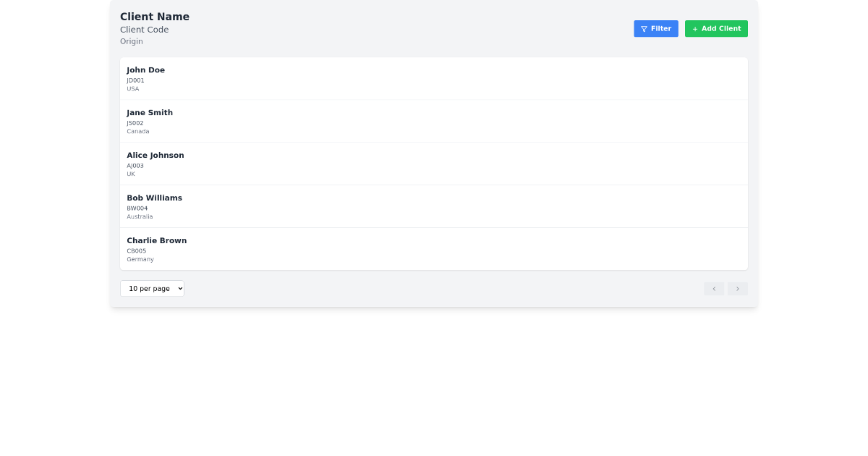This screenshot has width=868, height=456.
Task: Select the Charlie Brown client row
Action: point(434,248)
